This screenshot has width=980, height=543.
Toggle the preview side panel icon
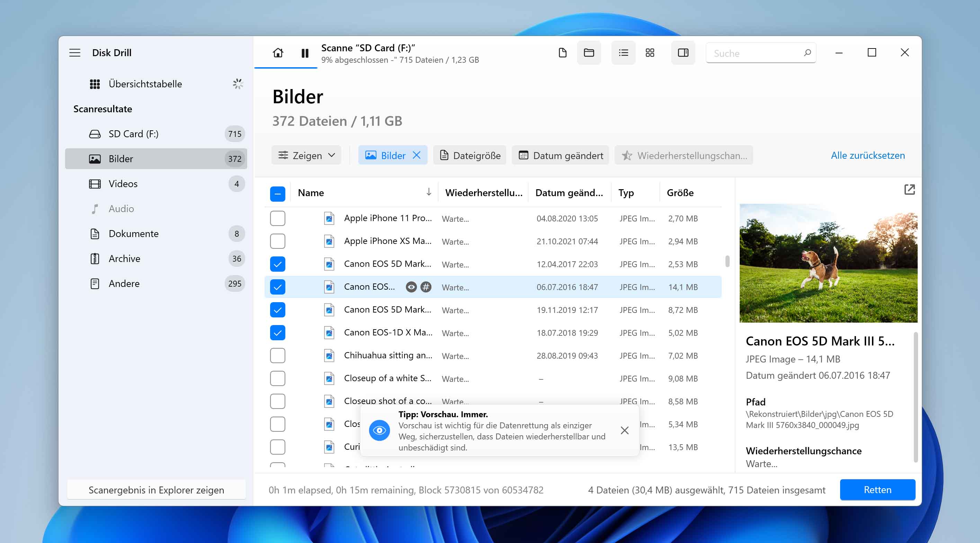pyautogui.click(x=683, y=53)
